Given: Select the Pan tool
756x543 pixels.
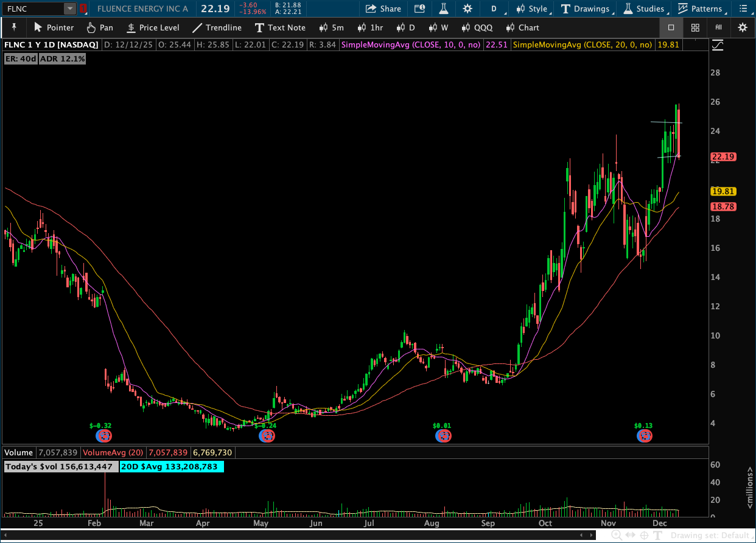Looking at the screenshot, I should coord(100,27).
